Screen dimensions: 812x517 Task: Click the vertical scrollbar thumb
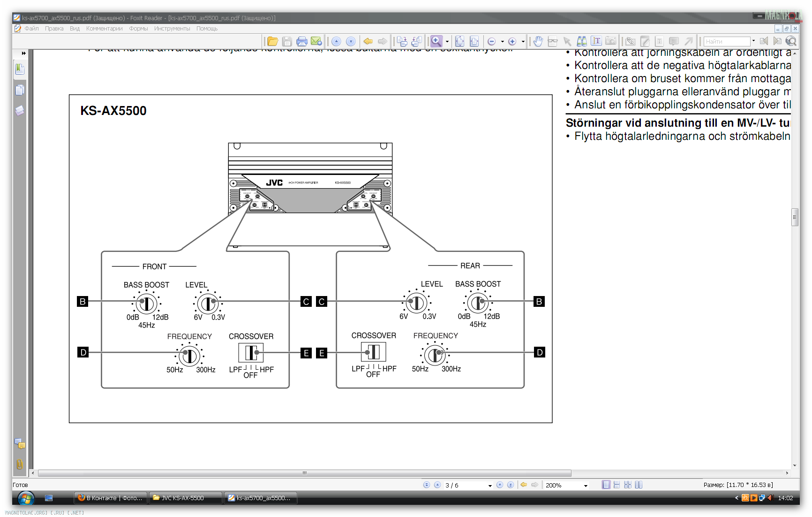click(x=795, y=217)
